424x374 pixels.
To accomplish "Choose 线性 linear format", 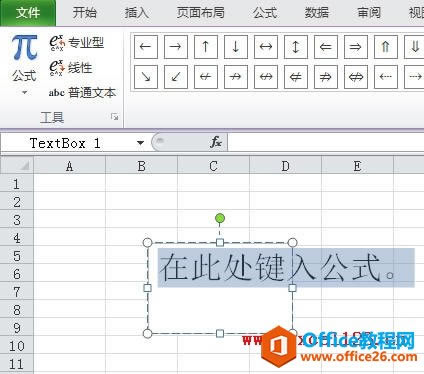I will pyautogui.click(x=71, y=68).
